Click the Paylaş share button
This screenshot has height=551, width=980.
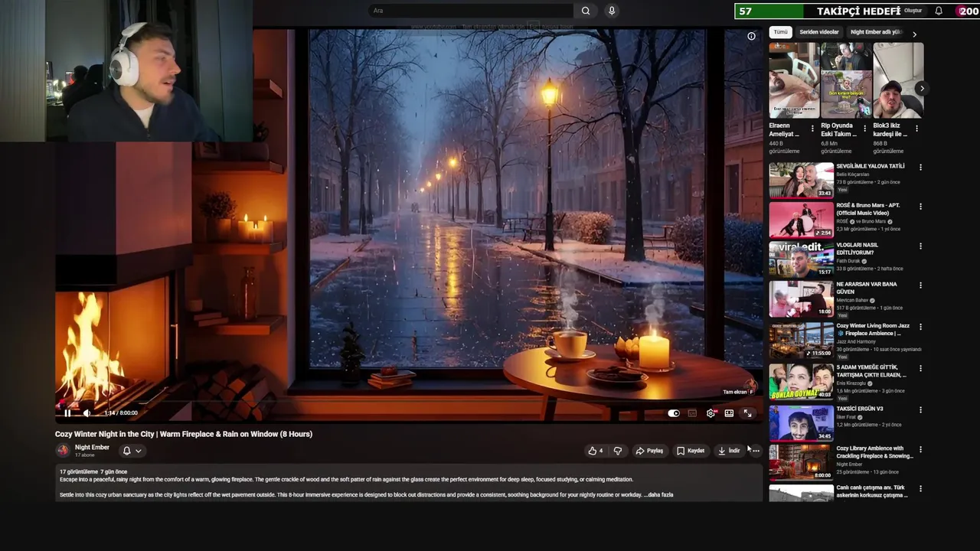tap(649, 451)
